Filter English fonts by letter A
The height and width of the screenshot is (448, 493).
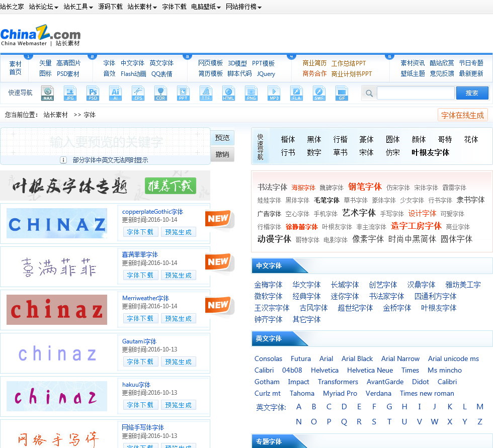pyautogui.click(x=299, y=407)
